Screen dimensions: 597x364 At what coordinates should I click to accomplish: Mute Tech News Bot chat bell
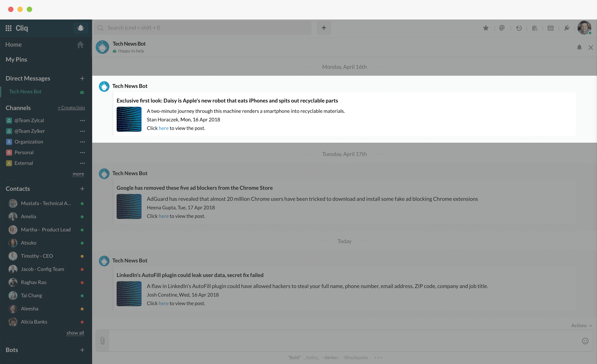coord(579,47)
